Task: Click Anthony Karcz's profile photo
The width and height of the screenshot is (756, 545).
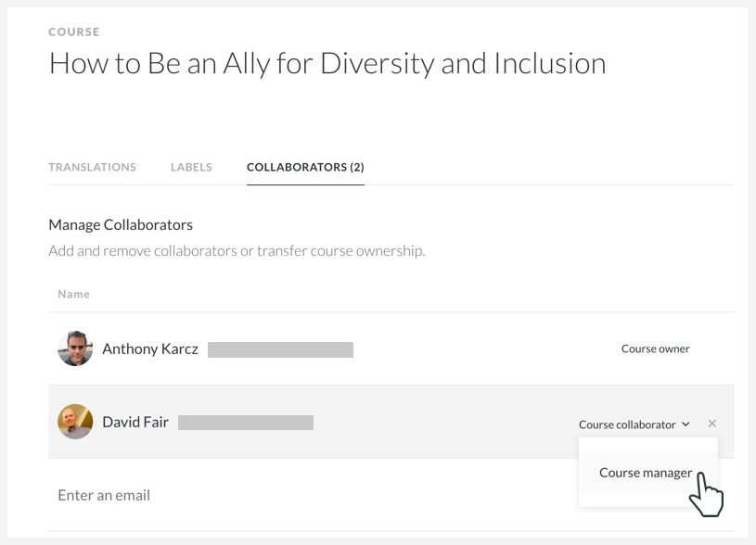Action: tap(75, 349)
